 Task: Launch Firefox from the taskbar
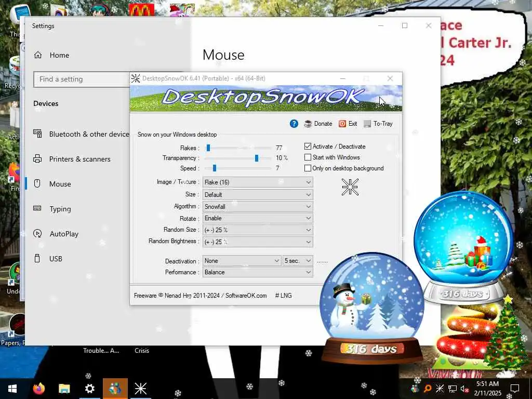[x=38, y=389]
